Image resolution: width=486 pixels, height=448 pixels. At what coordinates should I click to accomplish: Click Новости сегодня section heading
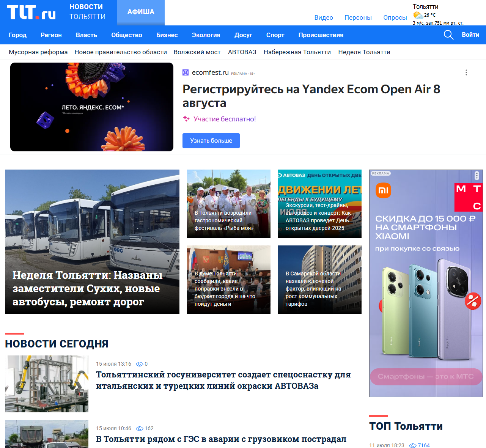tap(57, 344)
